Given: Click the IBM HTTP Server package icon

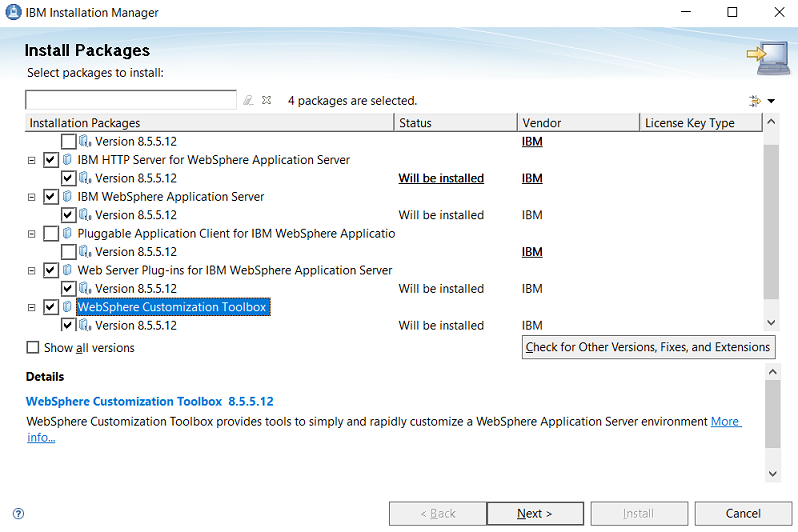Looking at the screenshot, I should 68,160.
